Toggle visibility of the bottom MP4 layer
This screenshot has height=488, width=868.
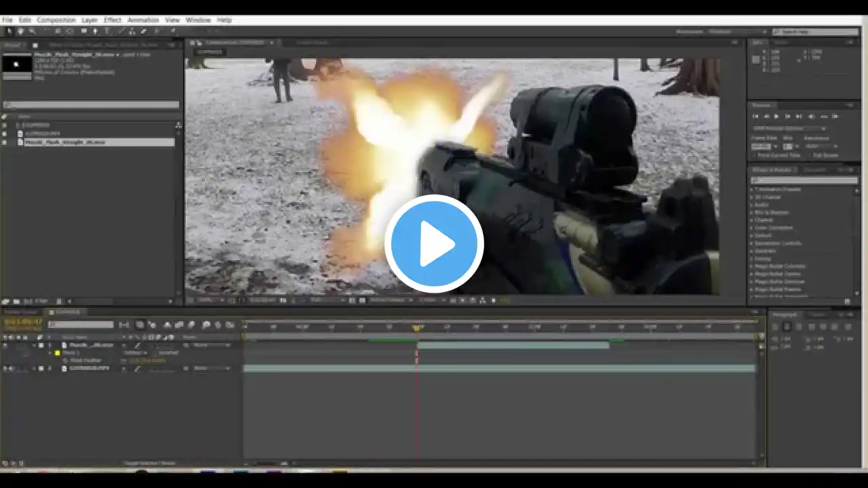5,369
